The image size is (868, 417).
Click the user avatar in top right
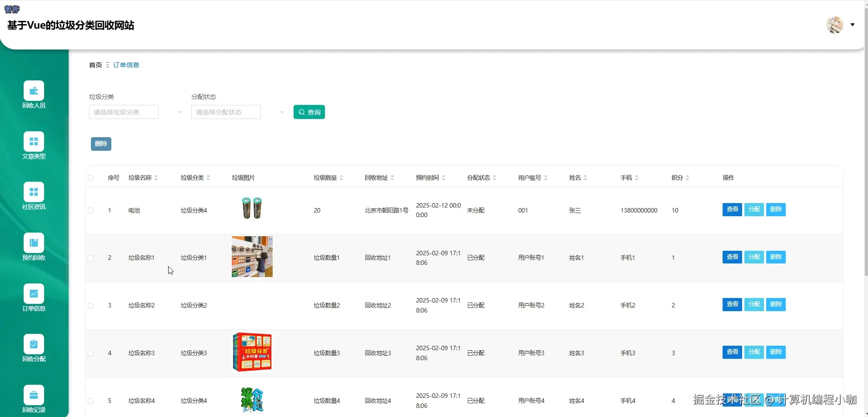click(x=835, y=25)
